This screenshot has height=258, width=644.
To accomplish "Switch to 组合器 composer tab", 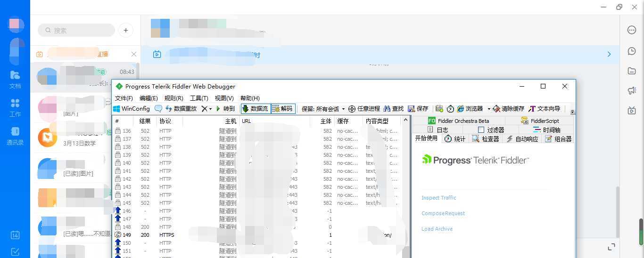I will [558, 139].
